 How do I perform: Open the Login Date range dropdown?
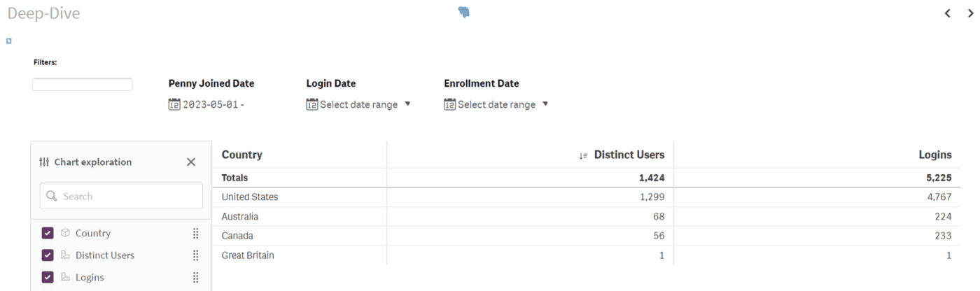(x=359, y=104)
